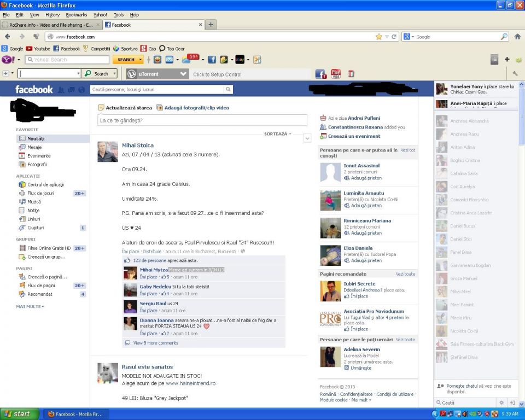525x420 pixels.
Task: Click the browser forward arrow
Action: coord(22,37)
